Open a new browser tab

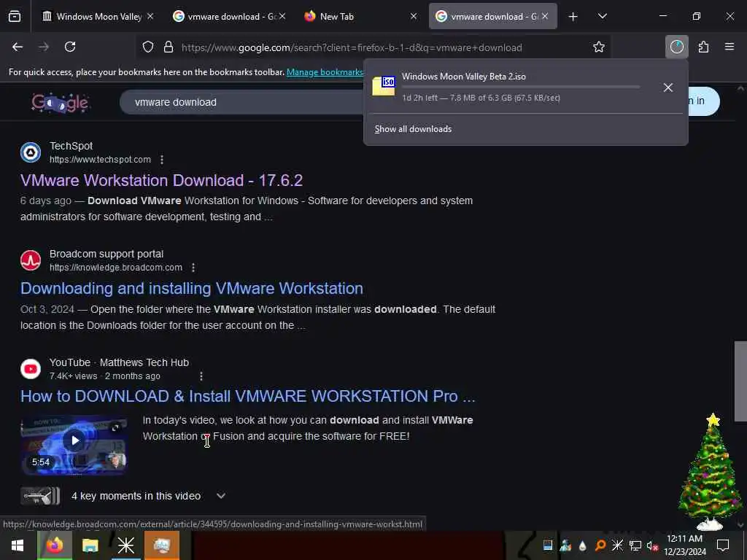573,17
